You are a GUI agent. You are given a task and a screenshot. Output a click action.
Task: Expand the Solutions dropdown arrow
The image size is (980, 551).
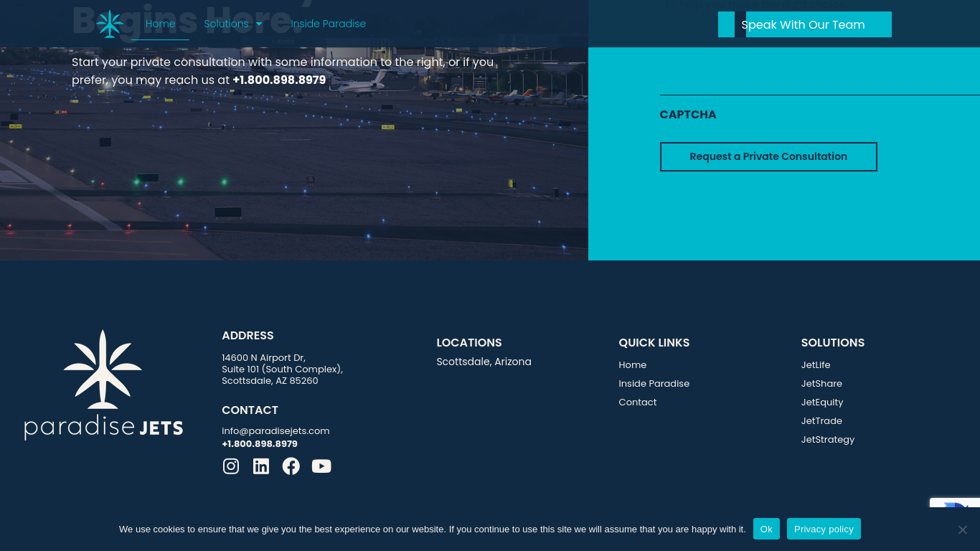[259, 24]
